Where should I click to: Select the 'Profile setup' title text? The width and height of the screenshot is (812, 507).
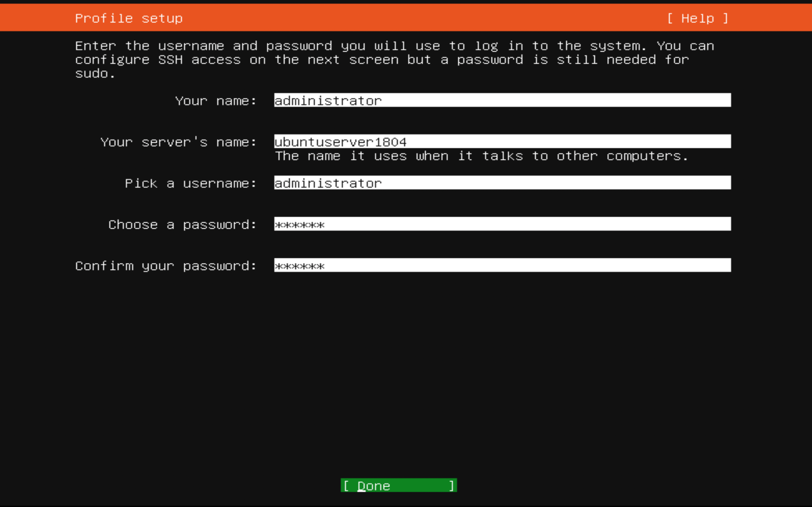tap(129, 18)
